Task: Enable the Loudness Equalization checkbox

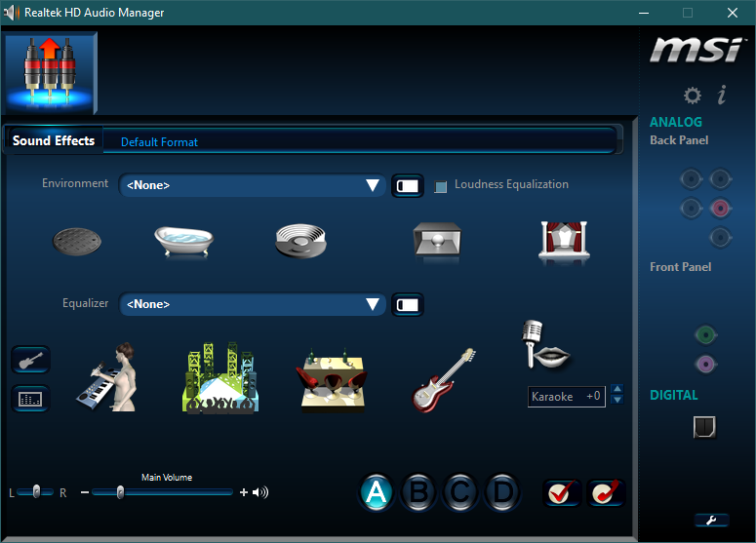Action: coord(440,186)
